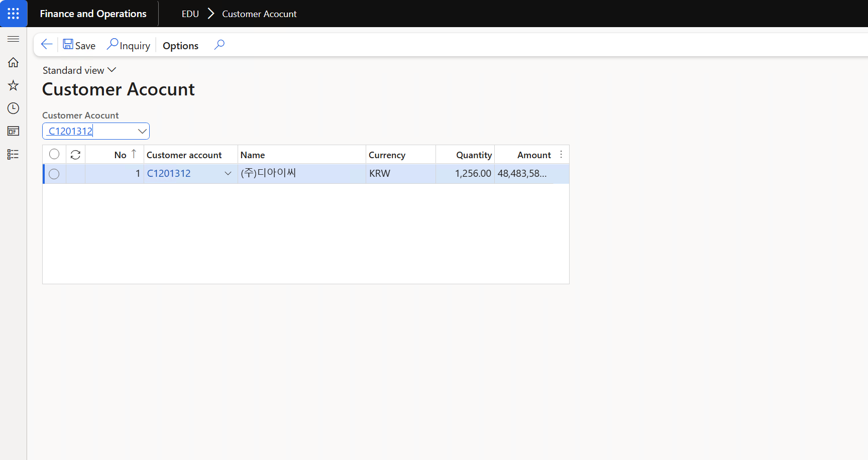Screen dimensions: 868x460
Task: Open Workspaces icon in sidebar
Action: tap(14, 131)
